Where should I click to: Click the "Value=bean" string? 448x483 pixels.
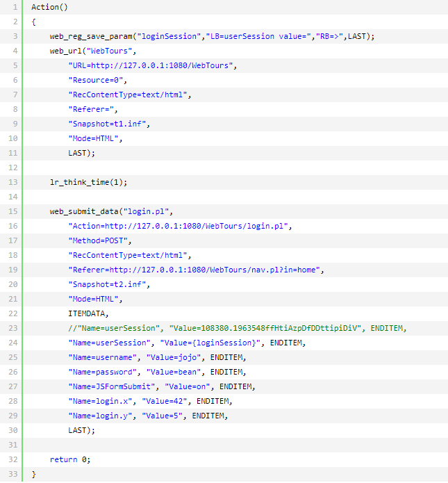tap(174, 372)
